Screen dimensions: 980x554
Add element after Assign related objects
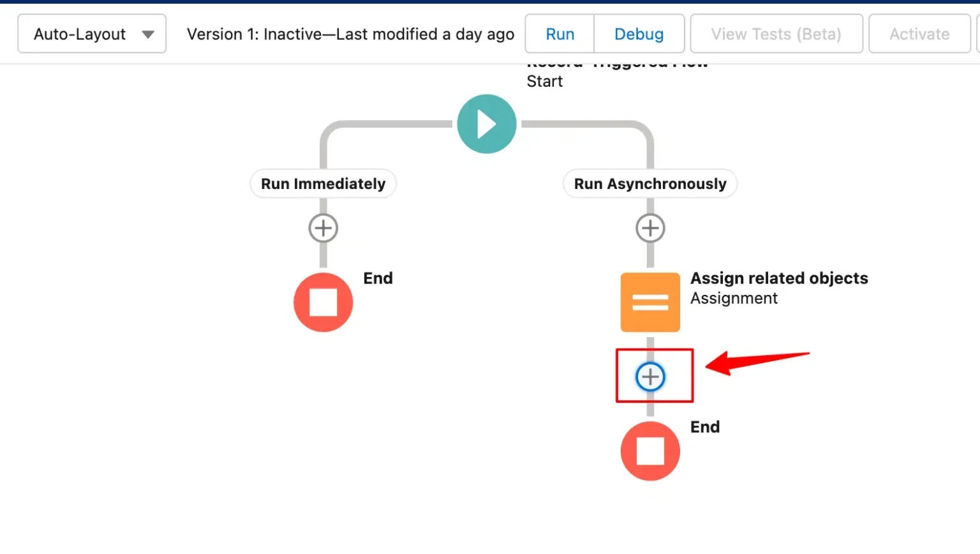(650, 377)
